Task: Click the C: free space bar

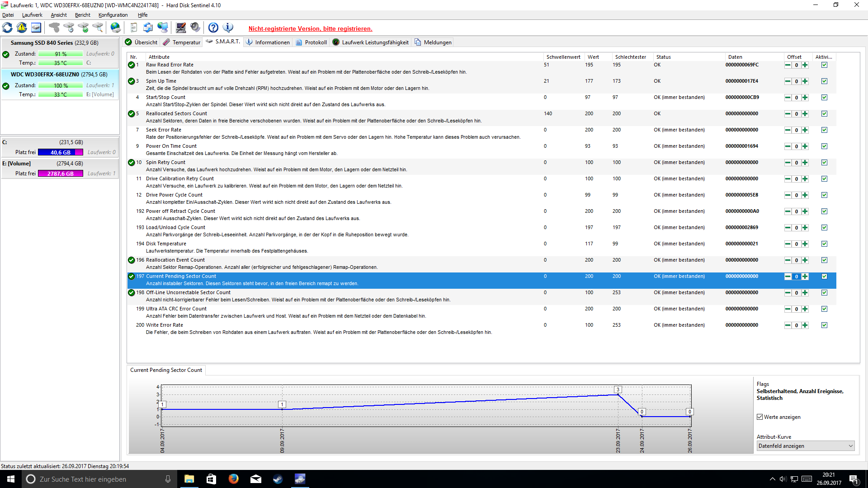Action: [x=61, y=153]
